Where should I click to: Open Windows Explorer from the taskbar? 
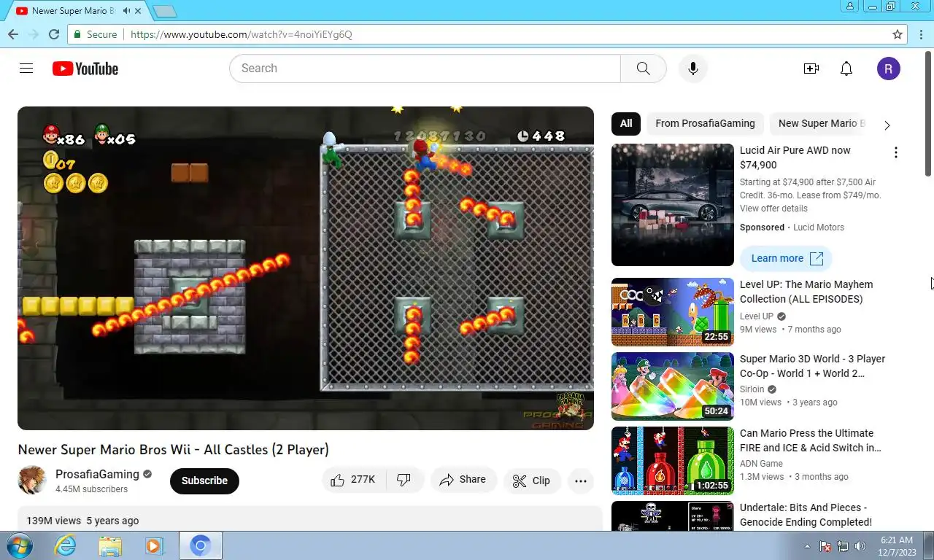110,545
